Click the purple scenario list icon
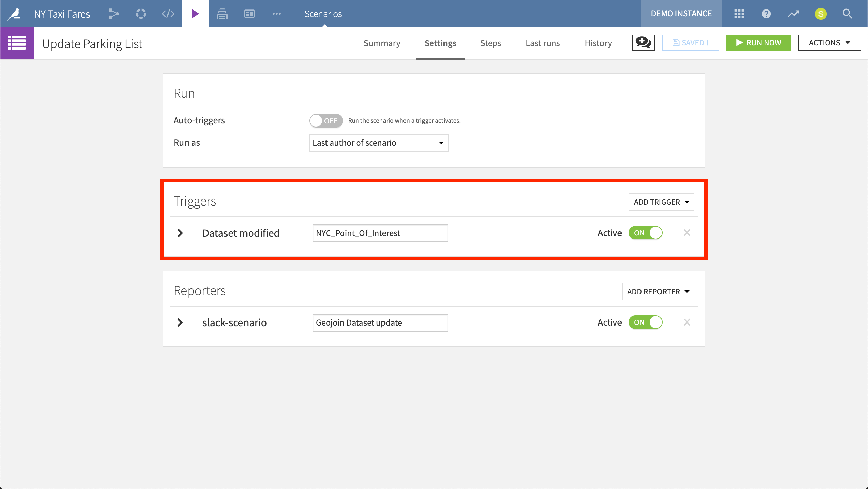868x489 pixels. coord(17,43)
